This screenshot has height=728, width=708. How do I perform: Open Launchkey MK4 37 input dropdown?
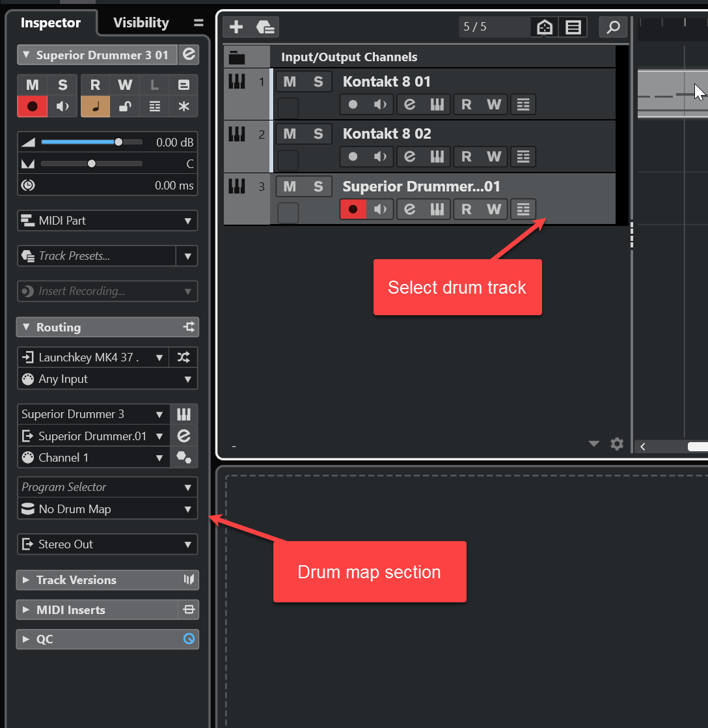[93, 357]
